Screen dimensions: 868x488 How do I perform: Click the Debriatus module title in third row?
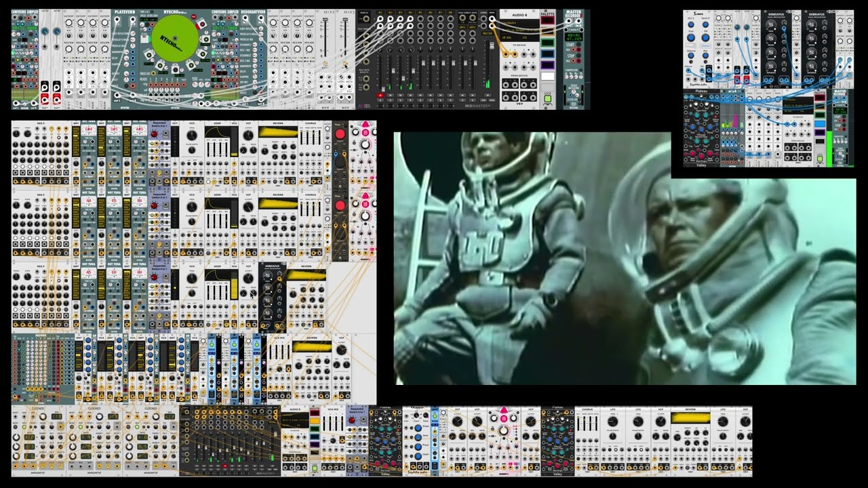coord(272,266)
